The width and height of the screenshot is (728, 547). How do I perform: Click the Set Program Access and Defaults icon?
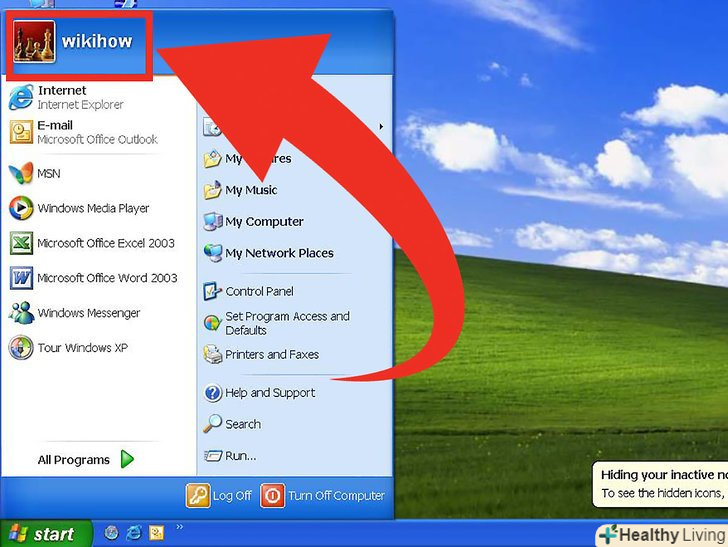pyautogui.click(x=212, y=323)
